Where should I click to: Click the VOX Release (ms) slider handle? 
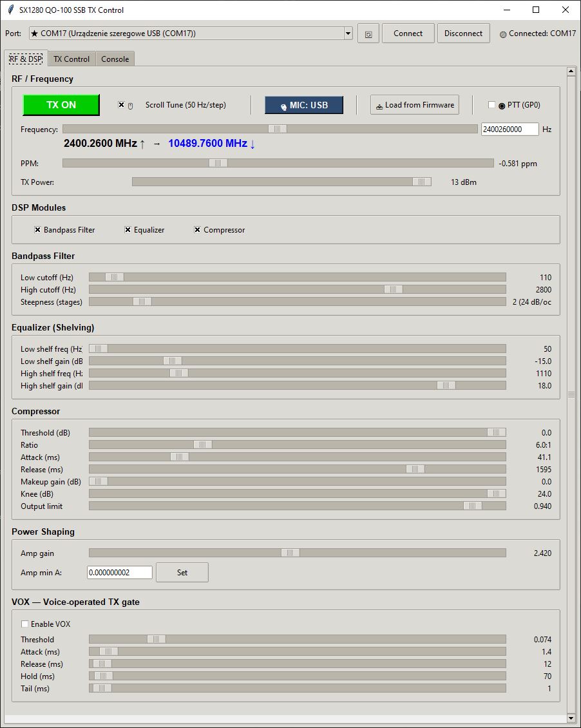tap(102, 664)
